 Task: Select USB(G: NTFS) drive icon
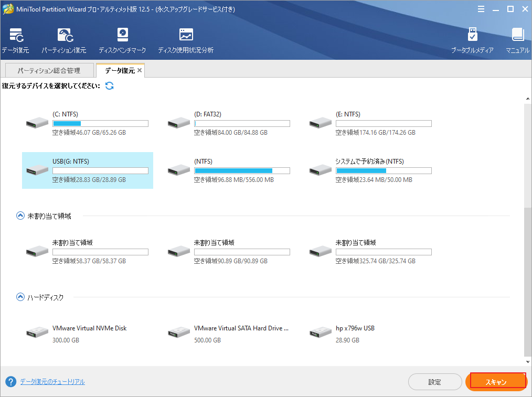coord(37,170)
